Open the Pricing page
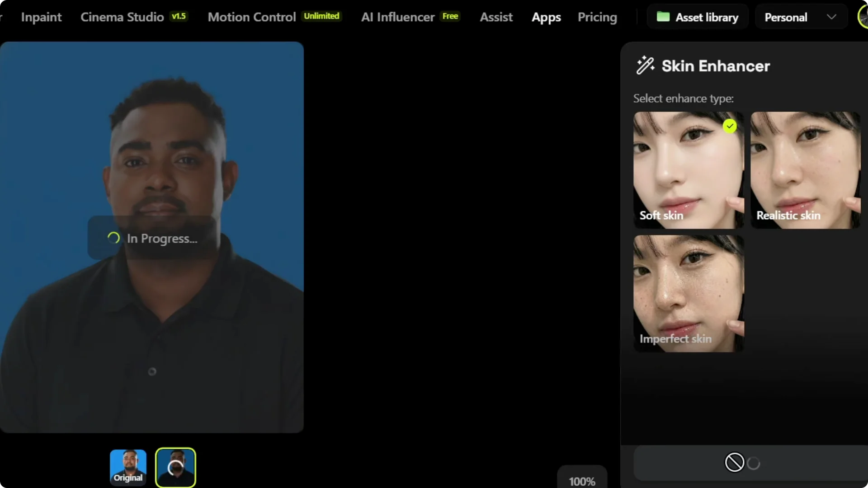This screenshot has width=868, height=488. click(597, 17)
